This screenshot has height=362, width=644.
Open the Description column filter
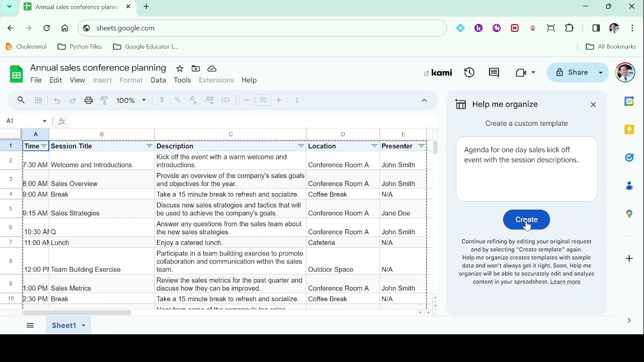point(301,146)
